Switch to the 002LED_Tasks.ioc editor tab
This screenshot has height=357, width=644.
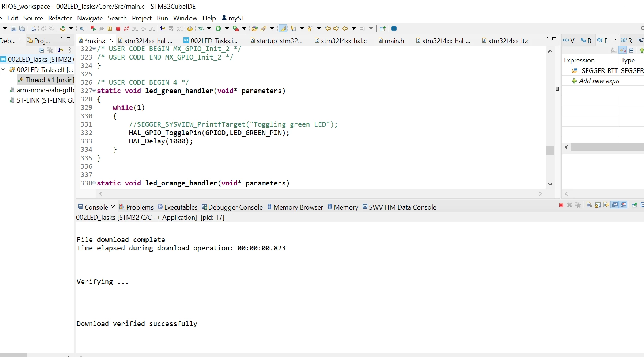pyautogui.click(x=211, y=41)
